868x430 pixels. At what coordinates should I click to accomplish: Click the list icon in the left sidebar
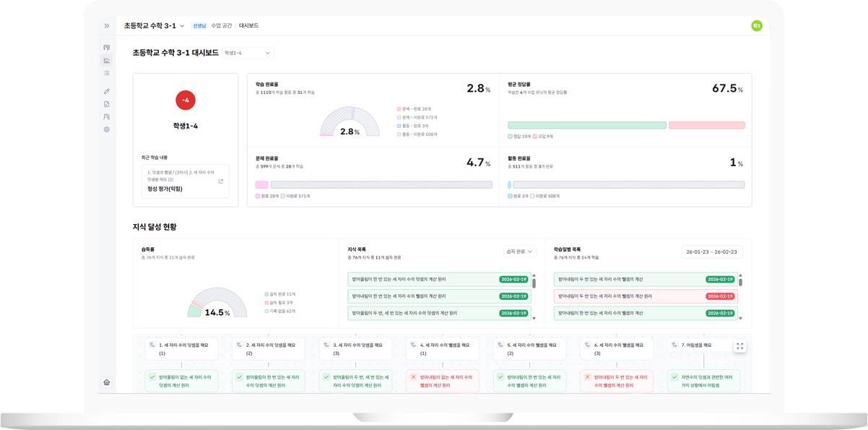click(107, 73)
